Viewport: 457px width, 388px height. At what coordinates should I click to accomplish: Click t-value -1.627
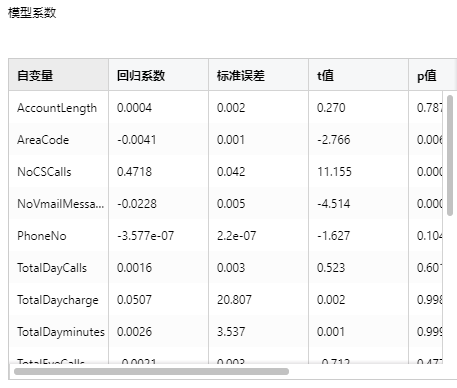click(334, 236)
